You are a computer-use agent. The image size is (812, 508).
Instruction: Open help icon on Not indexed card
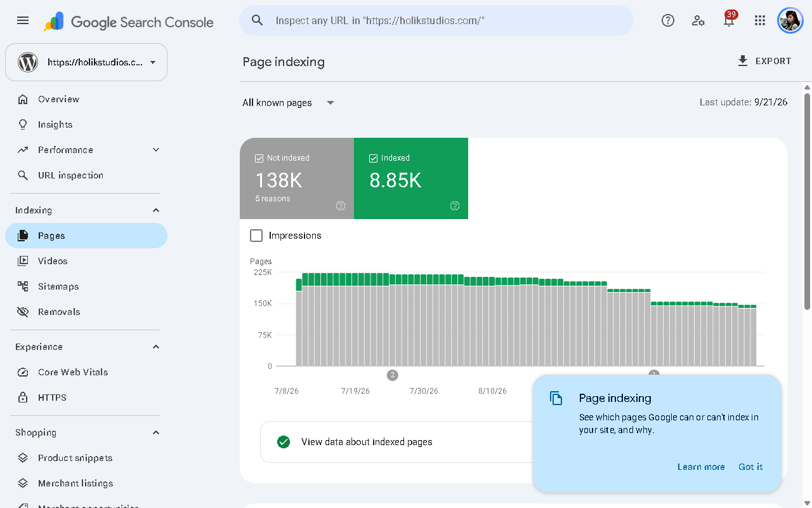click(x=341, y=206)
